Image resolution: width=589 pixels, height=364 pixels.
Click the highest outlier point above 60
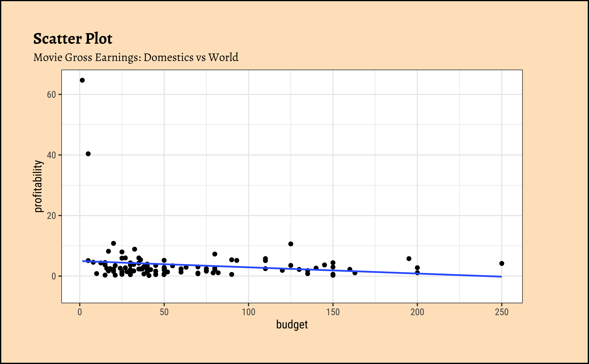tap(82, 80)
